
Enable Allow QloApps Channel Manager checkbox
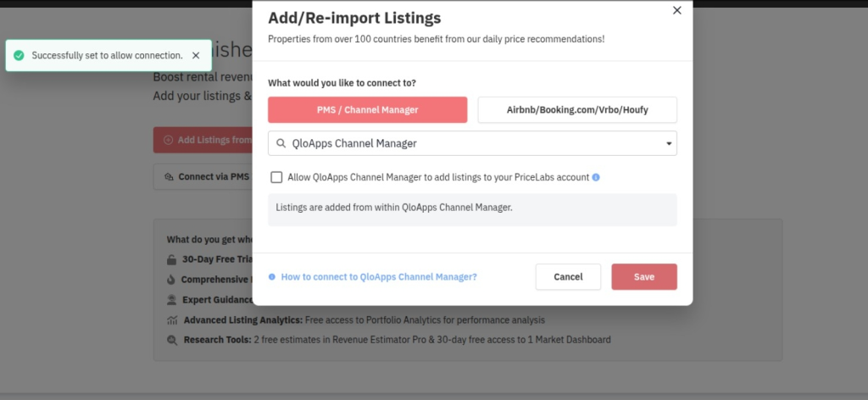point(276,177)
